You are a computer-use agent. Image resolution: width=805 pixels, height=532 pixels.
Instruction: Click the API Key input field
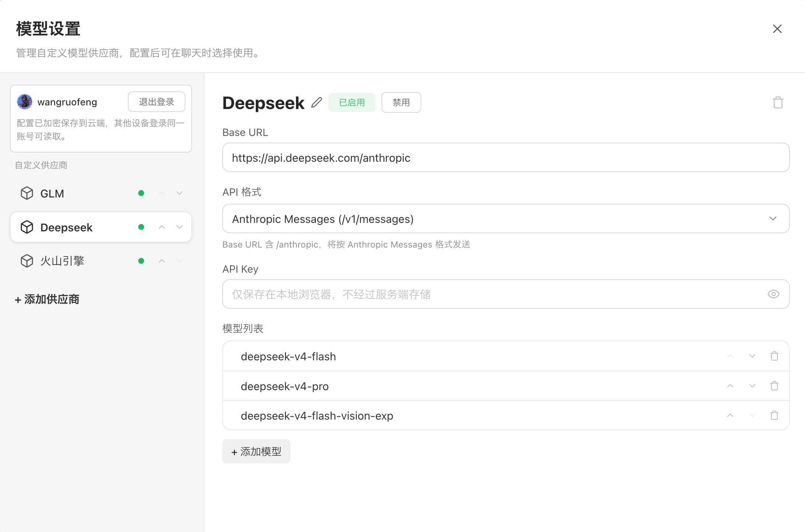pos(506,294)
